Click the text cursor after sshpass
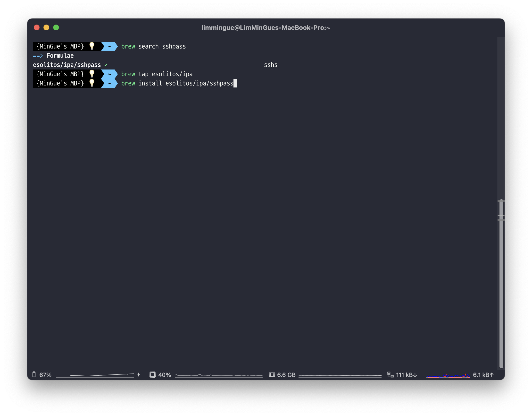The width and height of the screenshot is (532, 416). pyautogui.click(x=235, y=83)
